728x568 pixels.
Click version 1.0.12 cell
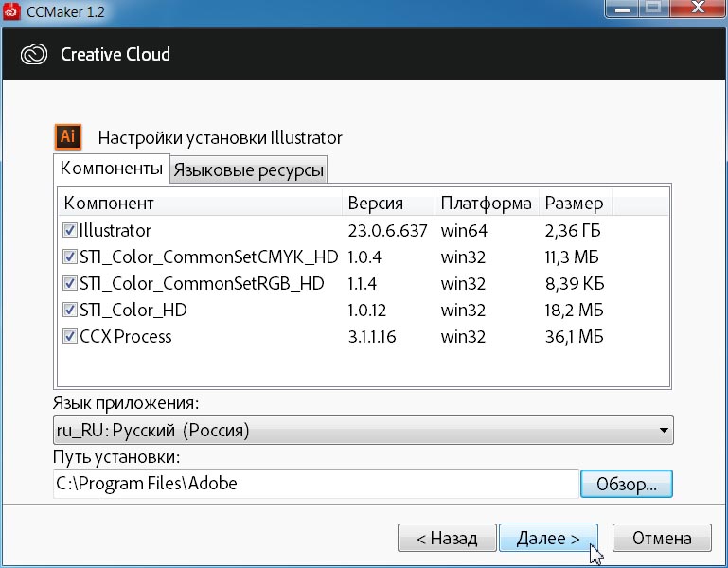(x=366, y=310)
